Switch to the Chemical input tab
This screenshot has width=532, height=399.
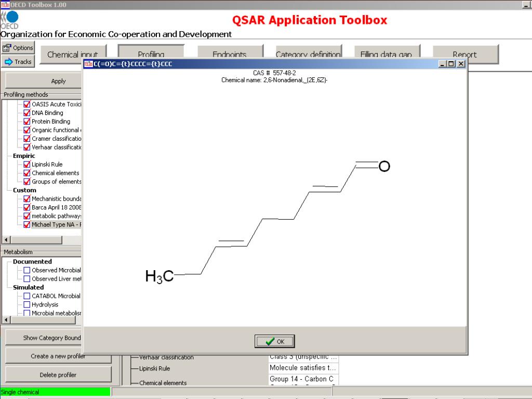73,54
